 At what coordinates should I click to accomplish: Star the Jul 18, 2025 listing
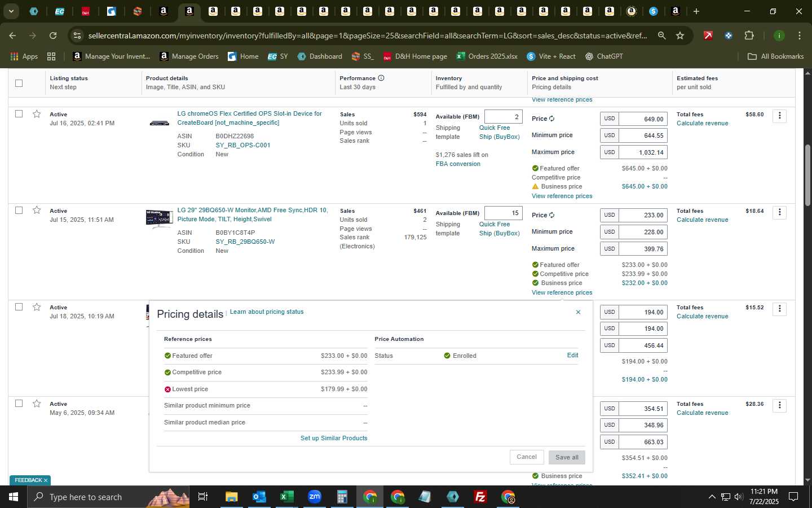click(x=37, y=307)
